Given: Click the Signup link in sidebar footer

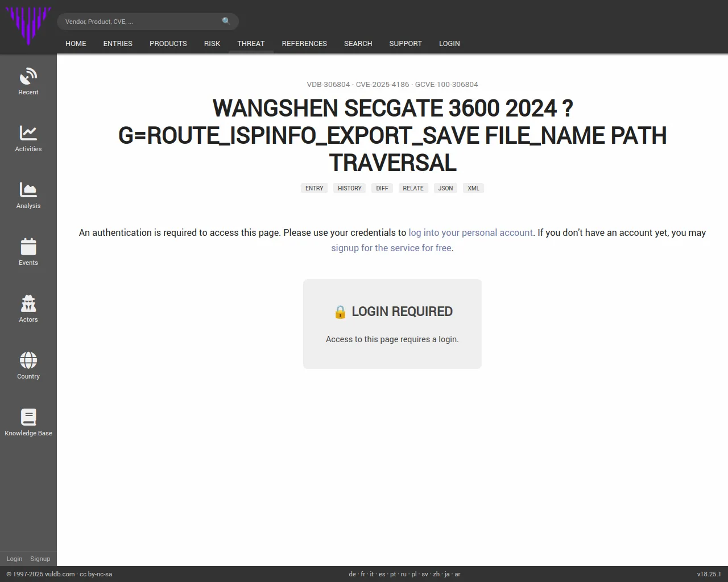Looking at the screenshot, I should tap(40, 559).
